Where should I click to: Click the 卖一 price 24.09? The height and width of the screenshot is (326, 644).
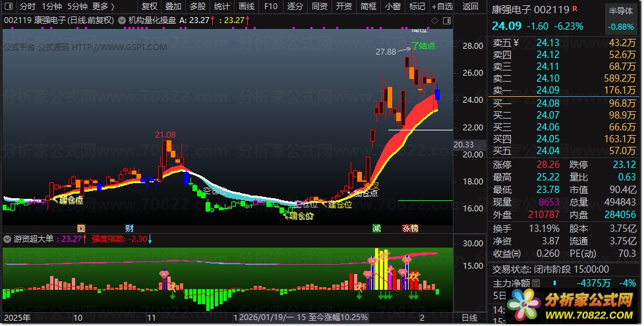(x=548, y=90)
